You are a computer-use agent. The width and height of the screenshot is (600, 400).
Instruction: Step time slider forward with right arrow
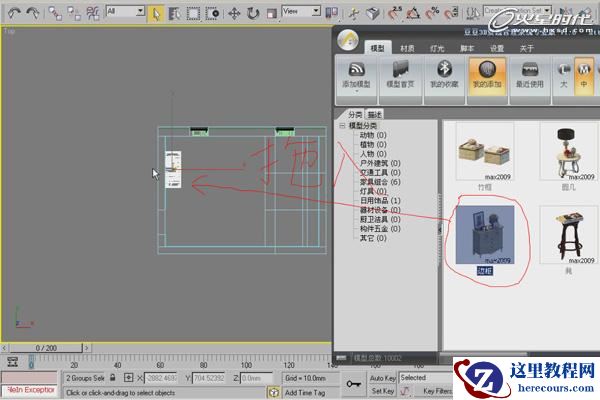tap(86, 348)
